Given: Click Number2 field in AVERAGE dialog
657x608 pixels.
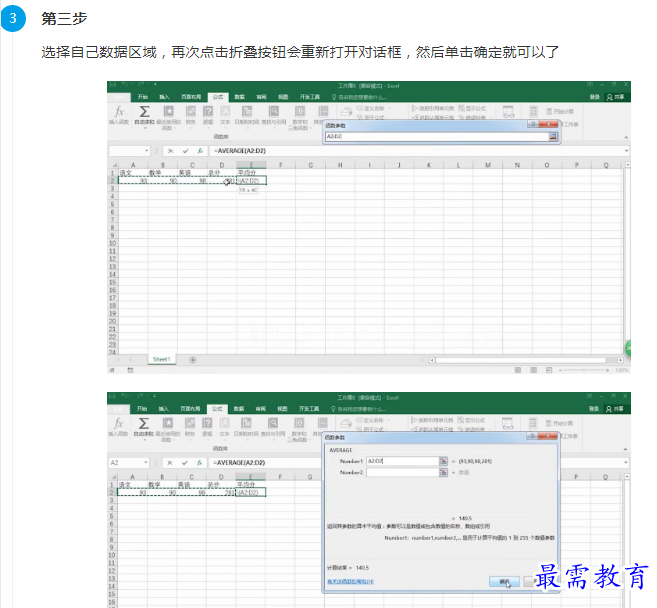Looking at the screenshot, I should pyautogui.click(x=402, y=472).
